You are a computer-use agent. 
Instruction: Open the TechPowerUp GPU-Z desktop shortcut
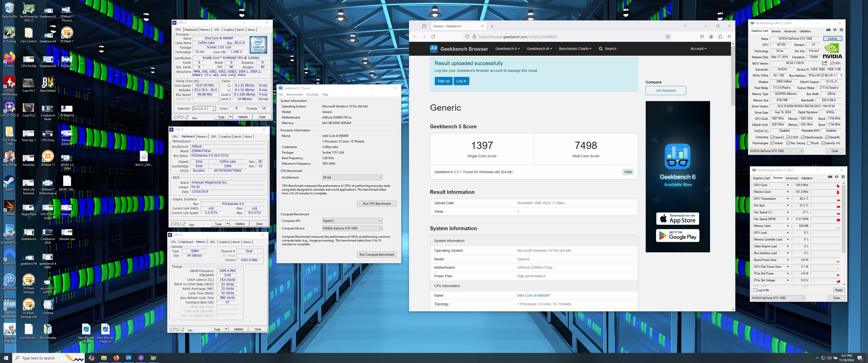29,12
